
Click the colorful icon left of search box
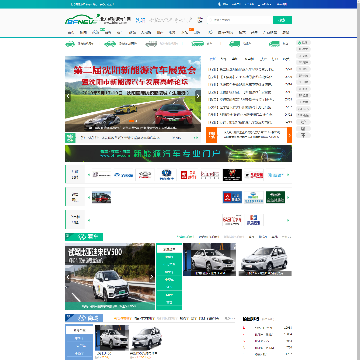coord(200,20)
